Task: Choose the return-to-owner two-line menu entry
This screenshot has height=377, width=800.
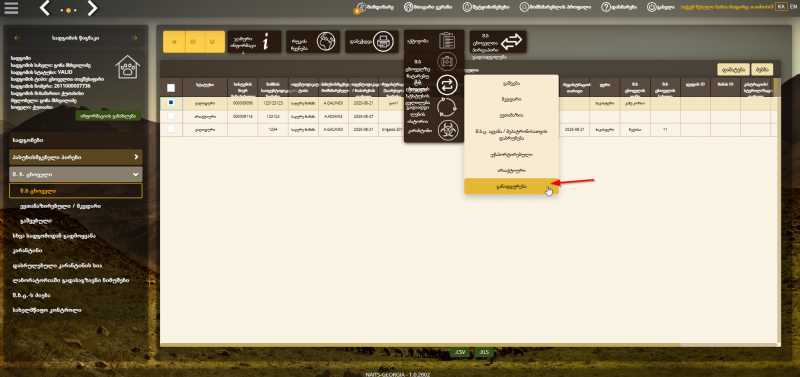Action: pyautogui.click(x=511, y=134)
